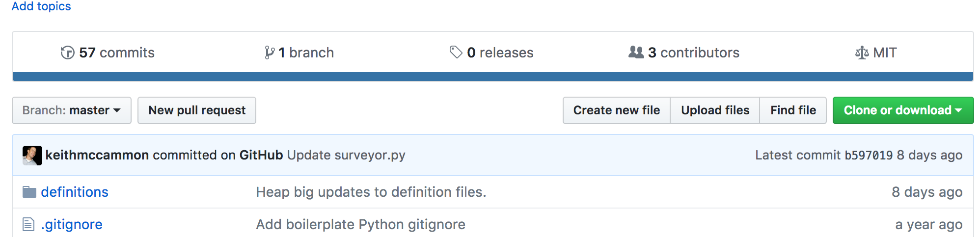Screen dimensions: 980x237
Task: Click the commits history clock icon
Action: pos(67,53)
